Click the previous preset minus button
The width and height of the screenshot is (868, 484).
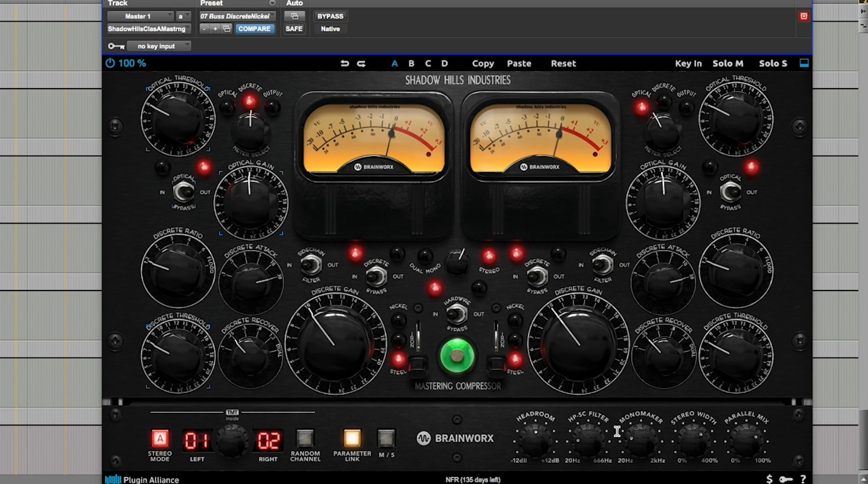(204, 29)
